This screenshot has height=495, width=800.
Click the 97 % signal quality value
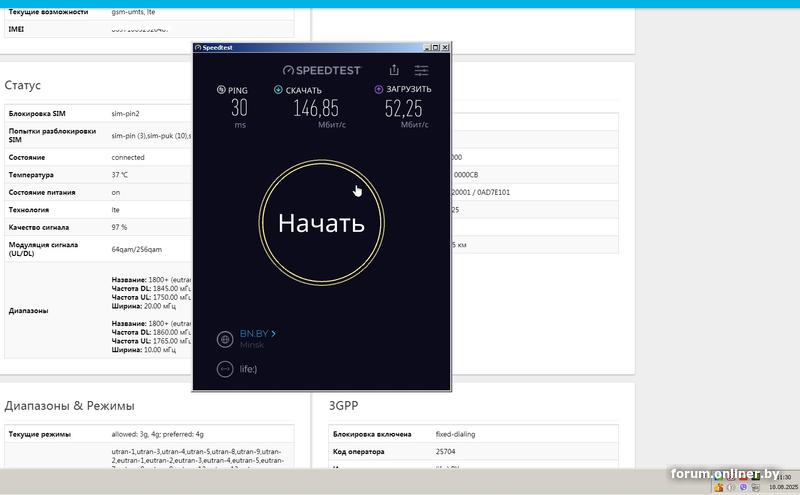(119, 227)
